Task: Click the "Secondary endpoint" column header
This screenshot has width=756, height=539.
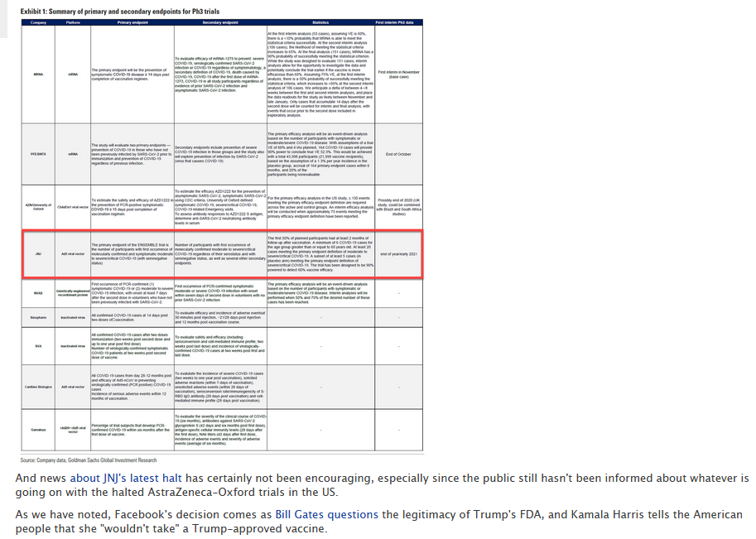Action: [220, 22]
